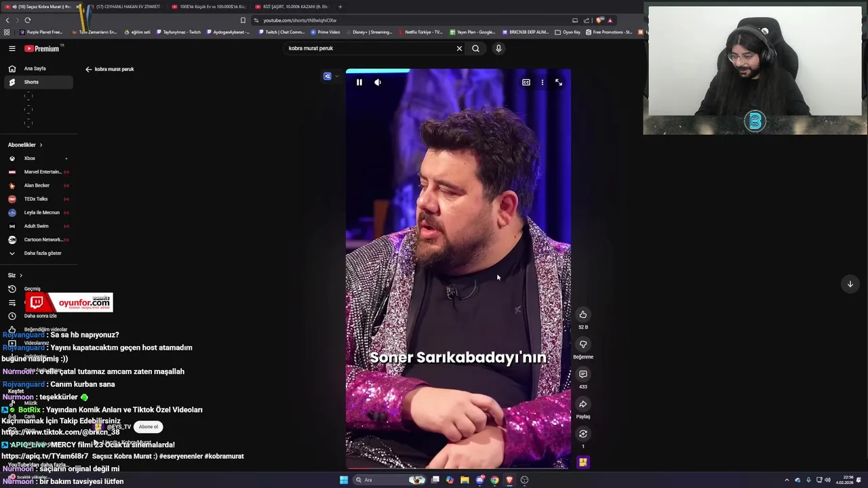Viewport: 868px width, 488px height.
Task: Open the Windows Start menu
Action: pos(344,480)
